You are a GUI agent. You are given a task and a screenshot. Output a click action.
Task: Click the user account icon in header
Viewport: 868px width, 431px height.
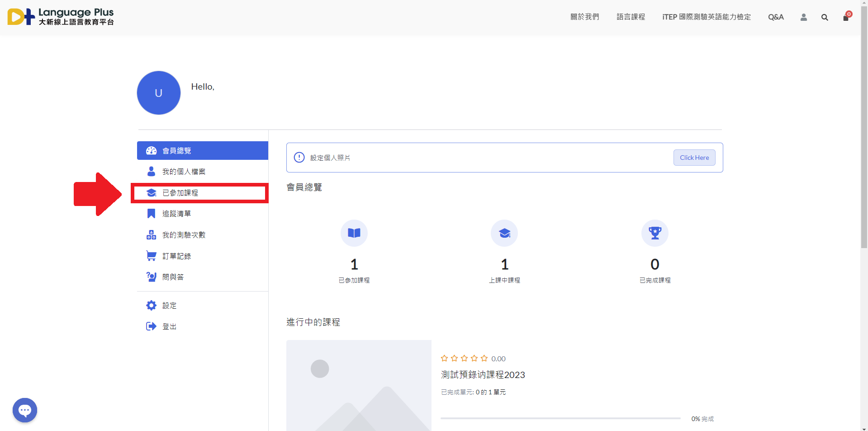[803, 17]
